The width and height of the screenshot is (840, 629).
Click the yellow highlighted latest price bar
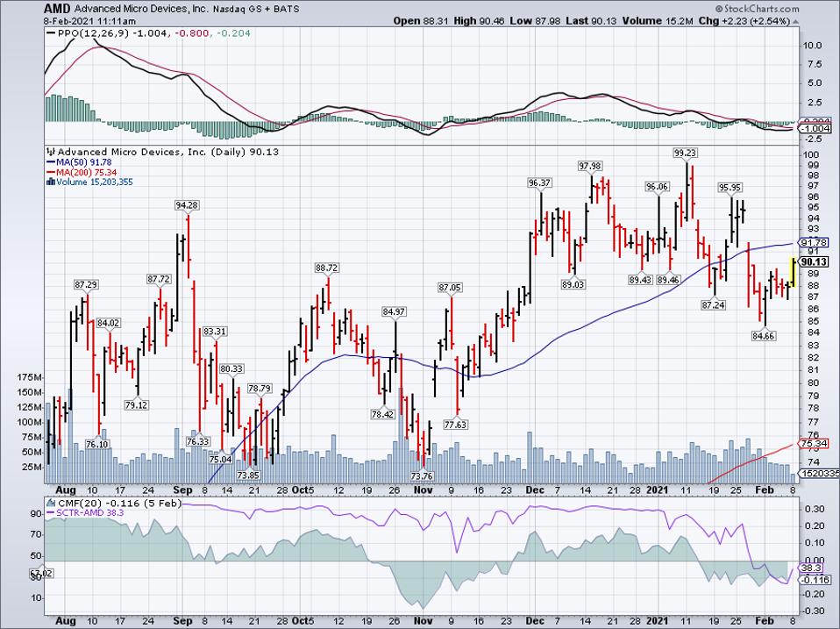coord(793,272)
